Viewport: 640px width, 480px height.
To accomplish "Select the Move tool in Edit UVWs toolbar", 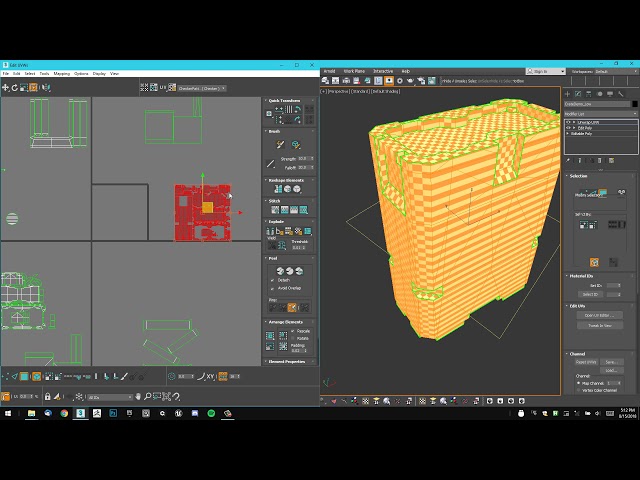I will (x=5, y=87).
